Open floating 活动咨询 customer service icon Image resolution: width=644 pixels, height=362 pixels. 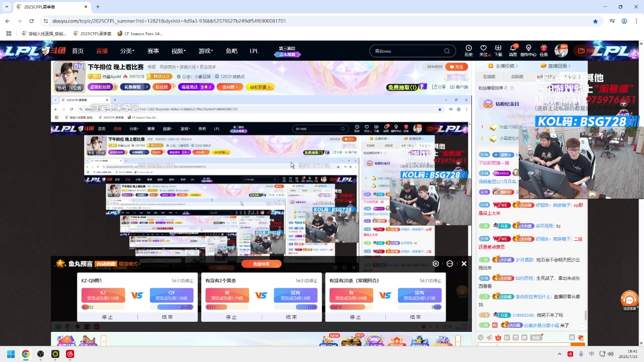(x=629, y=301)
